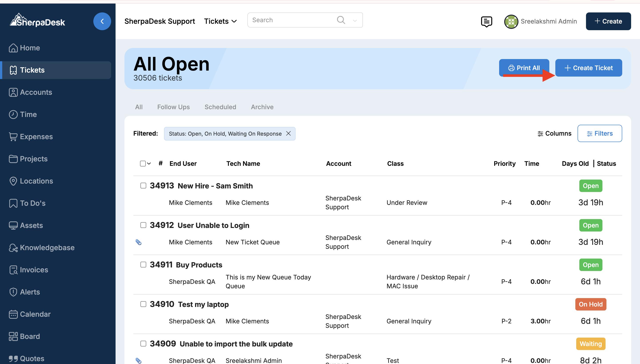Click into the Search input field
This screenshot has width=640, height=364.
point(290,20)
